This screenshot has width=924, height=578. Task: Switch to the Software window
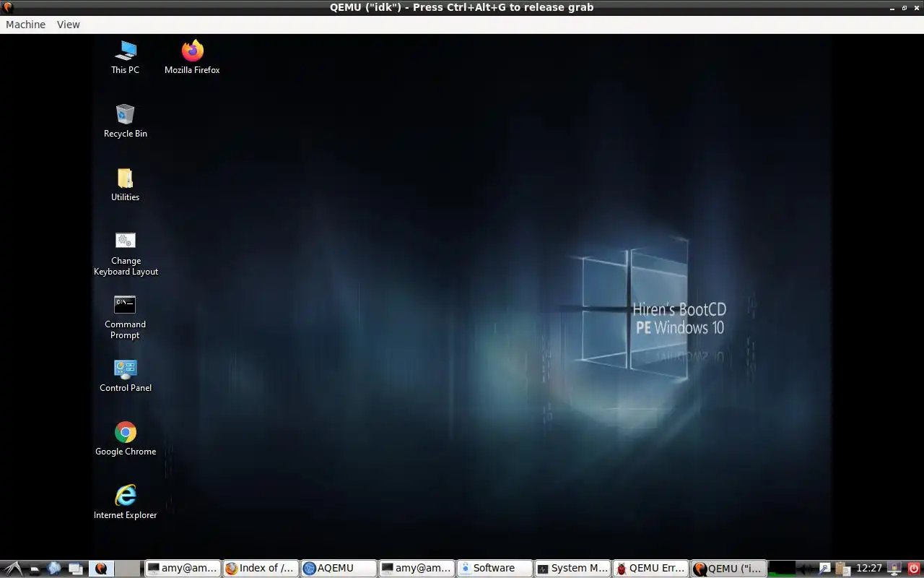[494, 569]
